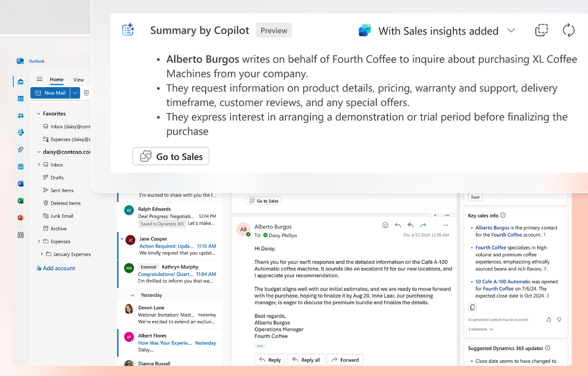Copy the Copilot summary
The width and height of the screenshot is (588, 376).
click(x=541, y=30)
